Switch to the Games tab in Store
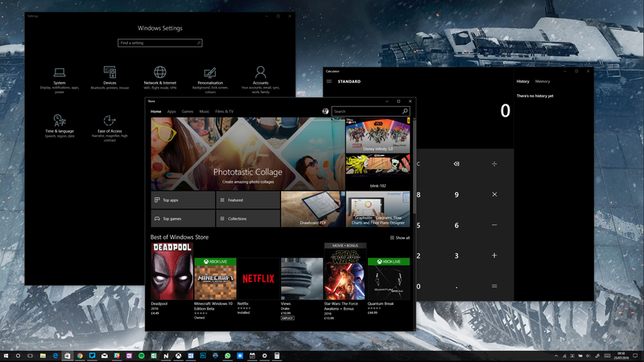The image size is (644, 362). click(188, 111)
